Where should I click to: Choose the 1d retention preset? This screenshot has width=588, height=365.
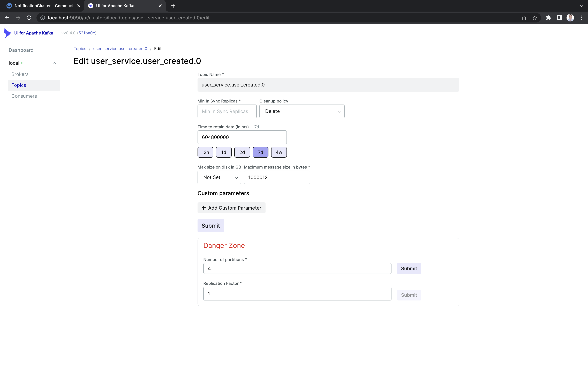[x=224, y=152]
